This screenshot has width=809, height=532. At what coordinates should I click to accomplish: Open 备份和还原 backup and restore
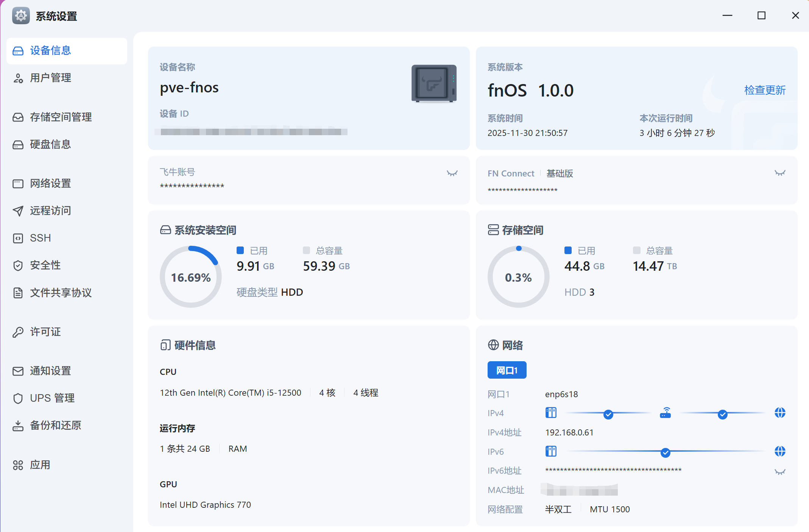click(55, 426)
